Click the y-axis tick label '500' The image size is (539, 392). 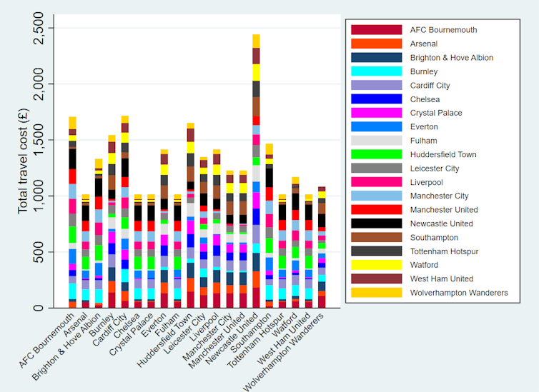(x=38, y=252)
